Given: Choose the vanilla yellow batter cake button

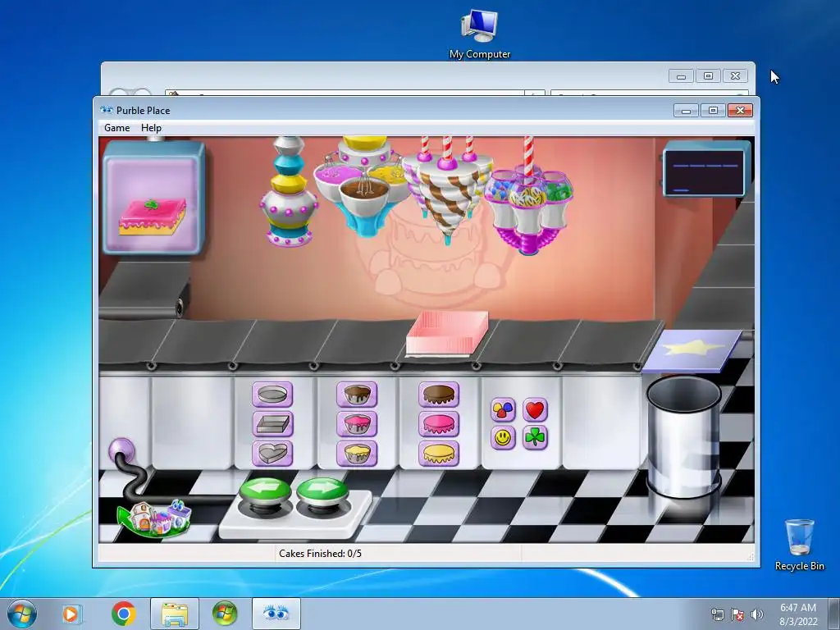Looking at the screenshot, I should point(357,453).
